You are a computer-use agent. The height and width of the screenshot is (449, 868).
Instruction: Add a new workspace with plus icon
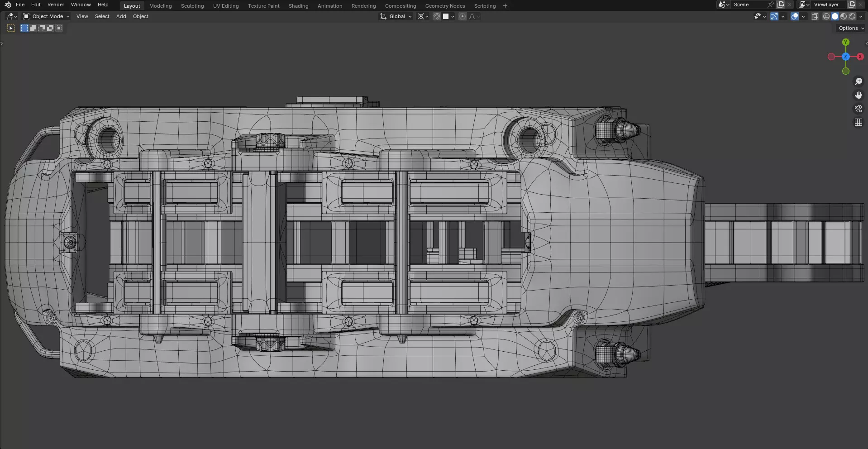pyautogui.click(x=505, y=6)
